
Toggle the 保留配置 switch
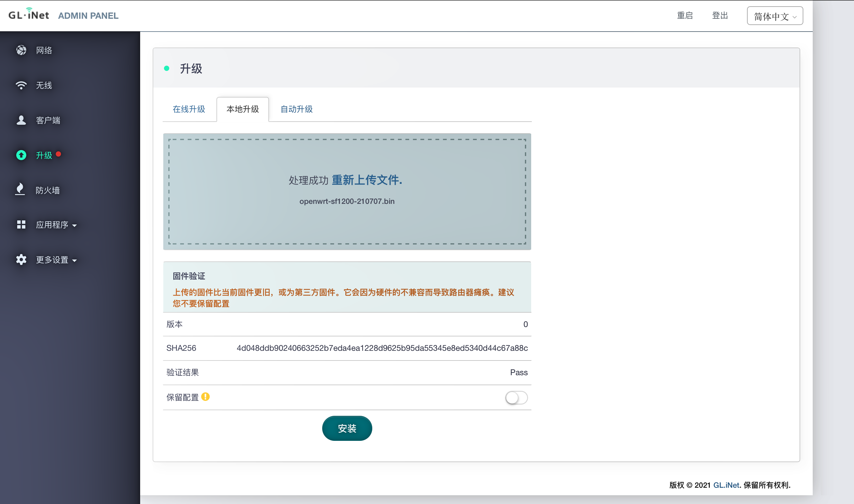coord(516,398)
